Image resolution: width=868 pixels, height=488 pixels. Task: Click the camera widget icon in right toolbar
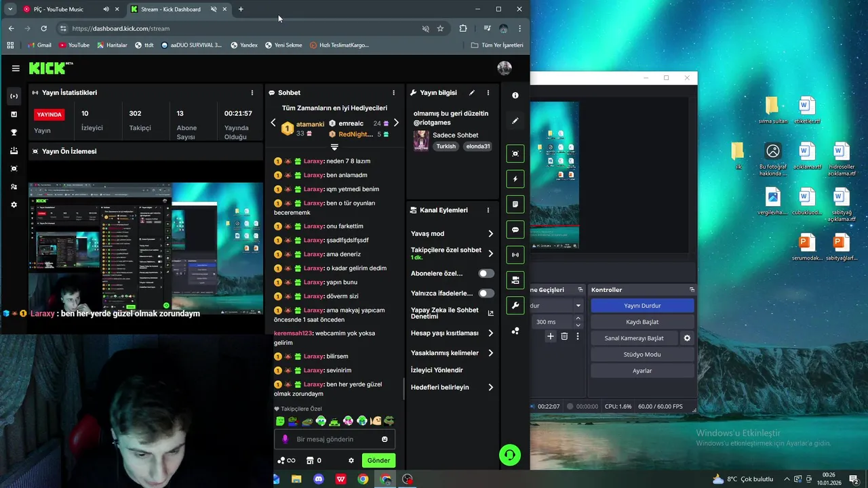tap(515, 280)
